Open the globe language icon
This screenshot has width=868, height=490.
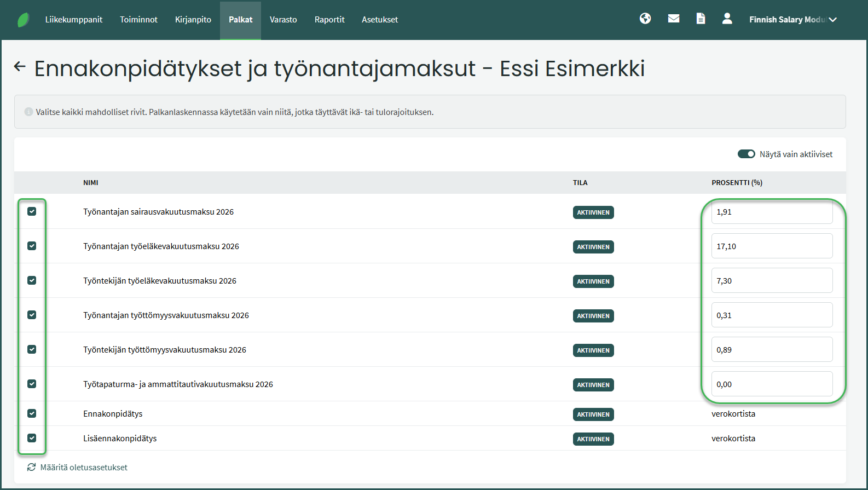point(645,19)
